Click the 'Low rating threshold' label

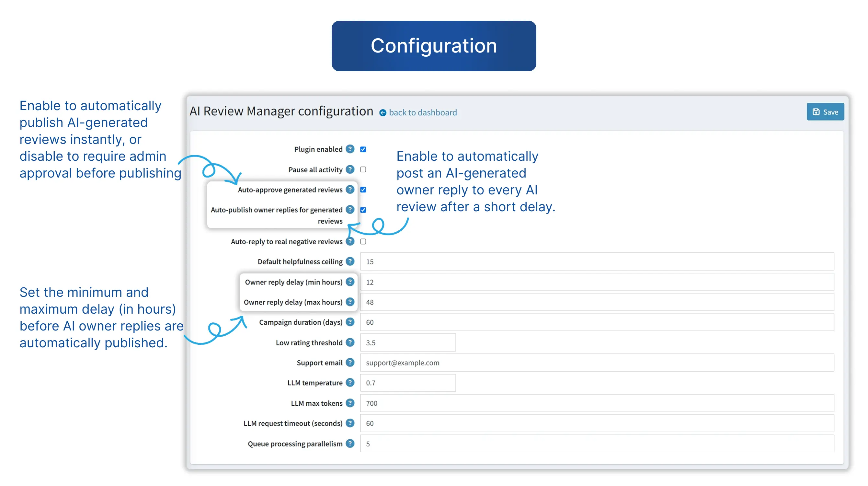(309, 343)
